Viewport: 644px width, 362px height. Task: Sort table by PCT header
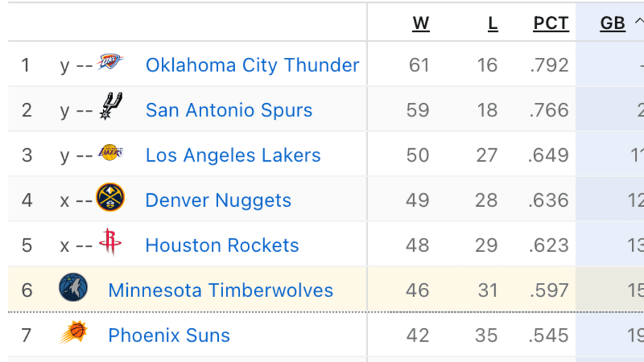pyautogui.click(x=551, y=23)
